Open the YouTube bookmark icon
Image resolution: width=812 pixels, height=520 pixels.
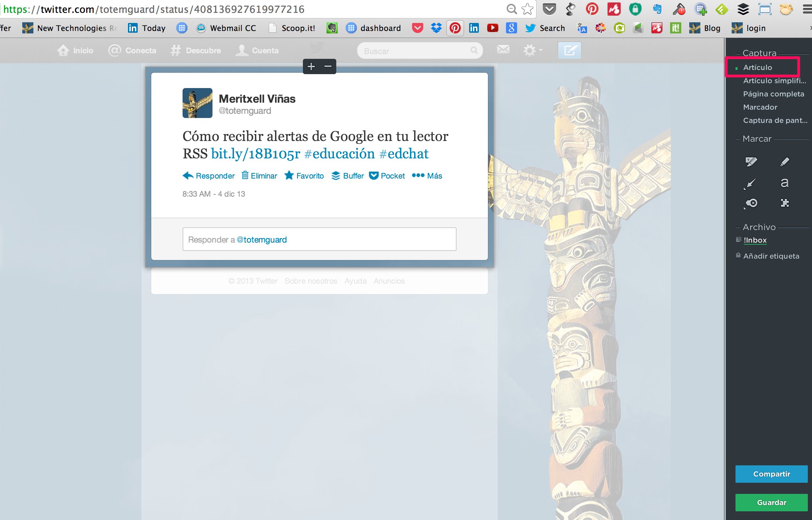[492, 28]
